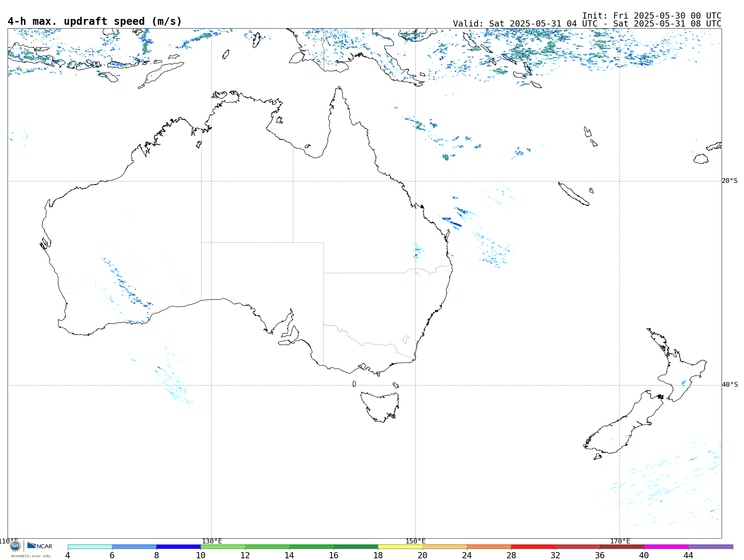Click the light blue 6-8 colorbar segment
This screenshot has width=744, height=560.
pyautogui.click(x=134, y=547)
